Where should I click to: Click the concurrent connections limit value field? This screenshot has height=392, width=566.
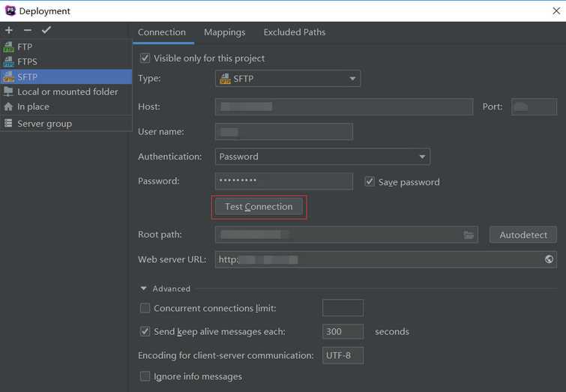coord(343,308)
